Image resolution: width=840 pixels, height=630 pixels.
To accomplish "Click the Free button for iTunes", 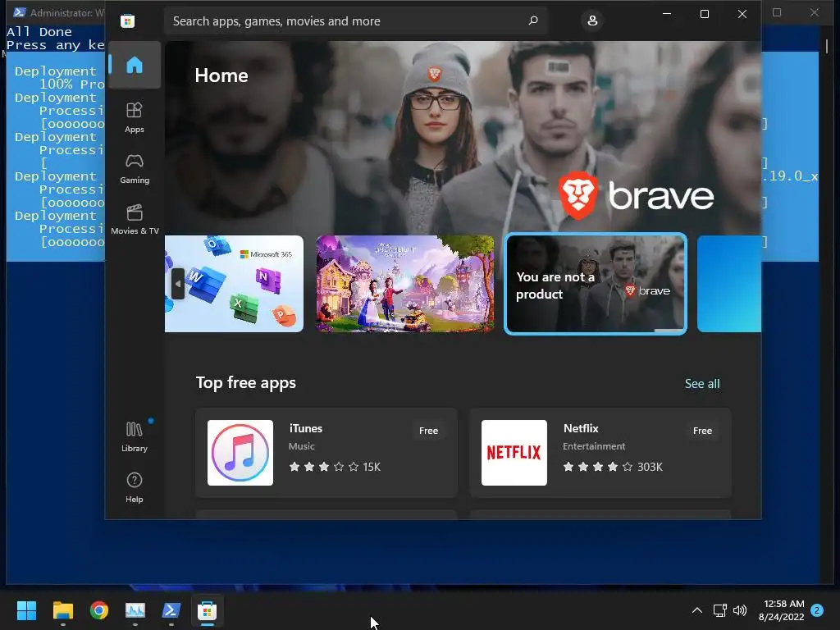I will tap(428, 431).
